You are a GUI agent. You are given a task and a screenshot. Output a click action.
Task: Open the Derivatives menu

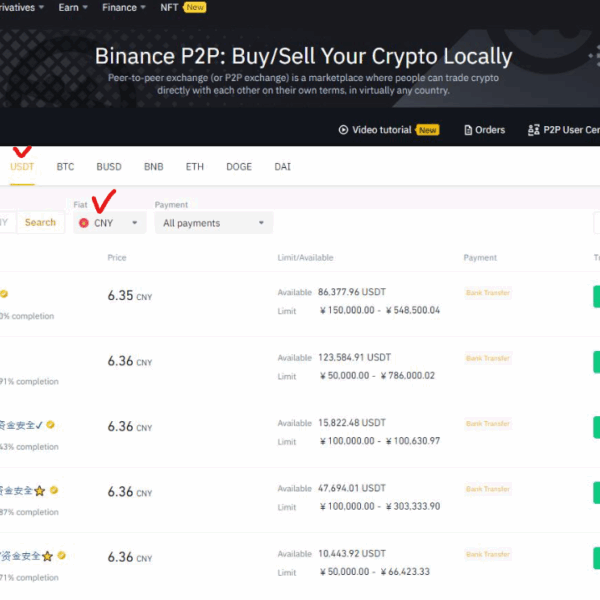[21, 7]
